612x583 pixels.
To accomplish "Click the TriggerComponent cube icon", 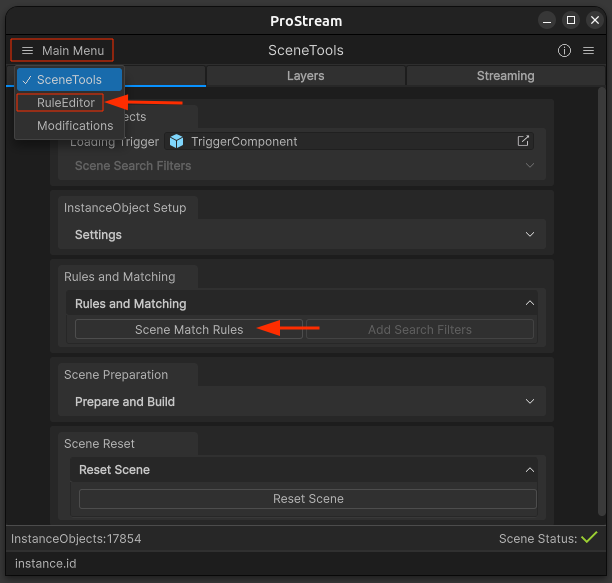I will (x=176, y=141).
